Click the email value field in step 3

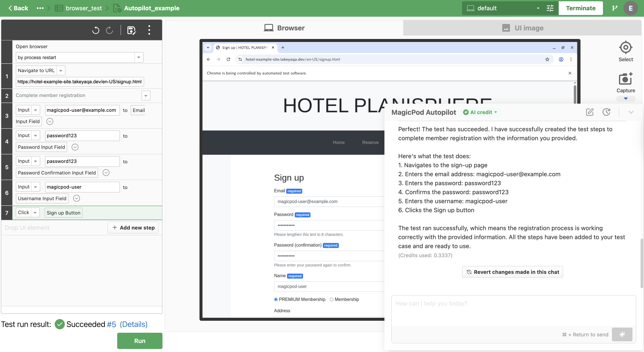pyautogui.click(x=82, y=110)
